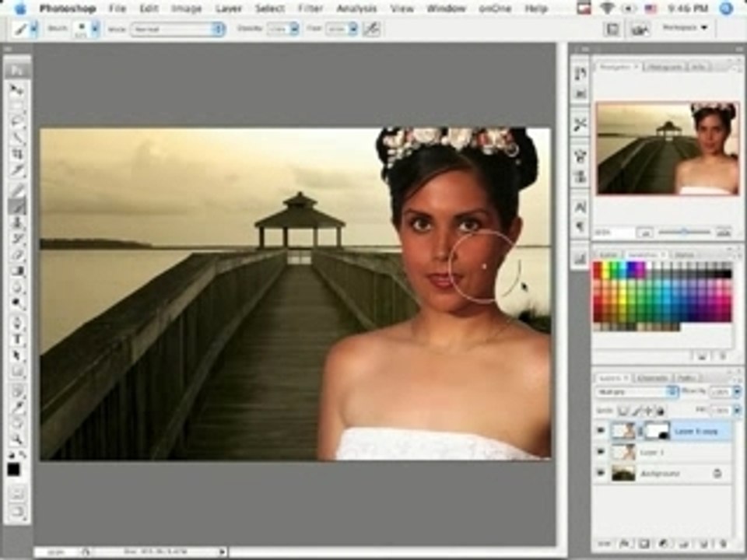Open the Filter menu
This screenshot has height=560, width=747.
coord(310,9)
